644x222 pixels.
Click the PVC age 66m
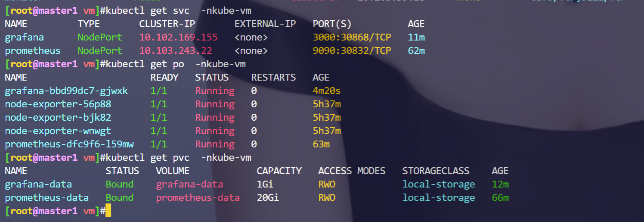tap(500, 198)
